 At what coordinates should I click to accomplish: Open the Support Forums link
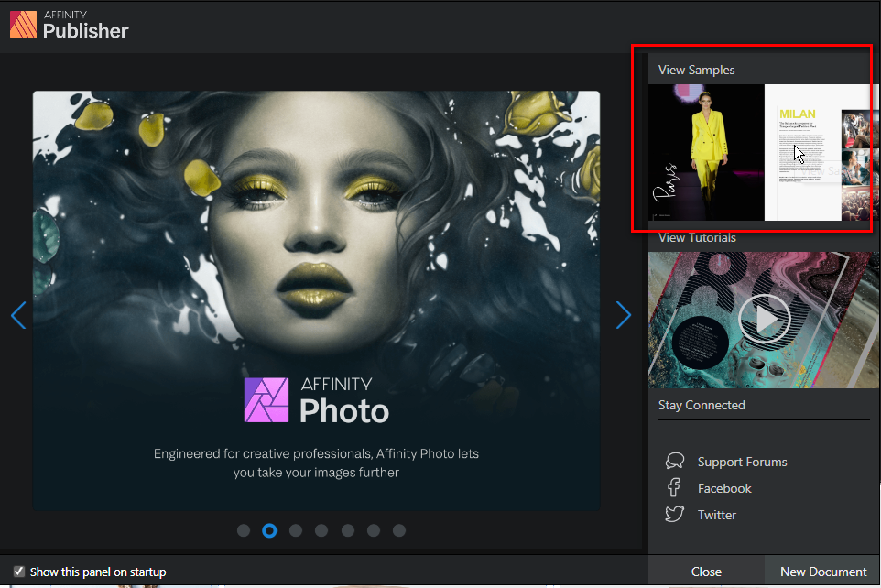click(x=742, y=463)
